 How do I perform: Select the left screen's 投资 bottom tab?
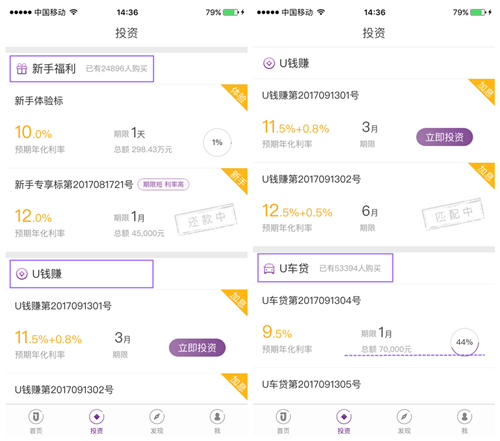(x=96, y=422)
